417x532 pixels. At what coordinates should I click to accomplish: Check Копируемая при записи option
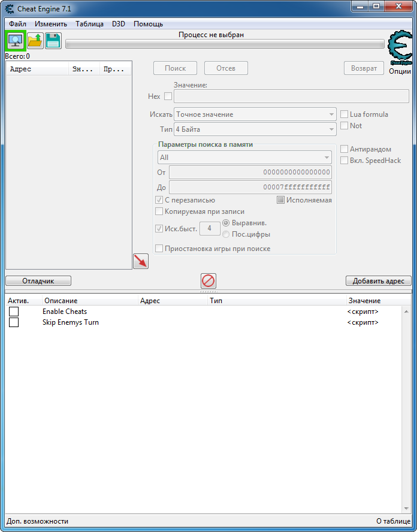coord(159,211)
